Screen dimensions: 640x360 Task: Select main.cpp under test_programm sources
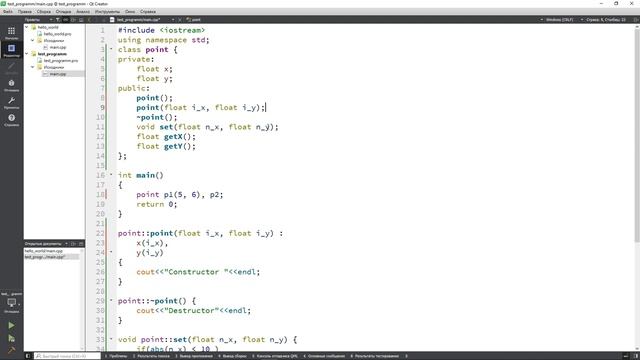(x=58, y=74)
